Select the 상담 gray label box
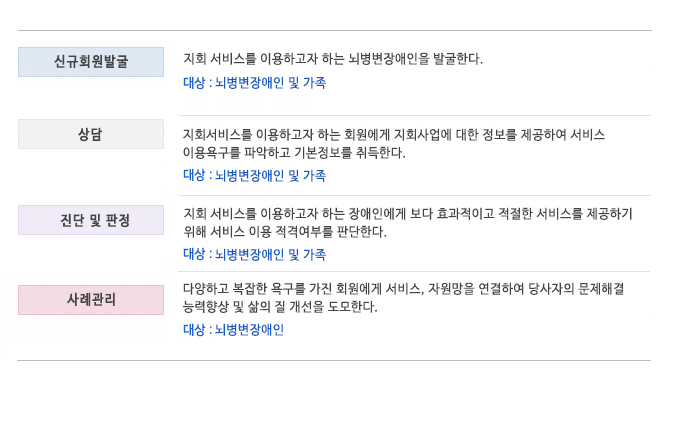Viewport: 678px width, 429px height. [x=91, y=134]
